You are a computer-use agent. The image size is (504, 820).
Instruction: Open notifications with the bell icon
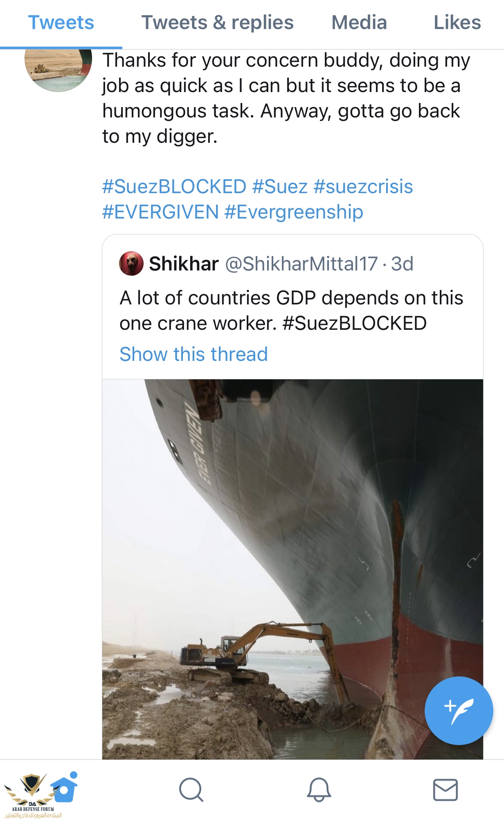click(319, 789)
